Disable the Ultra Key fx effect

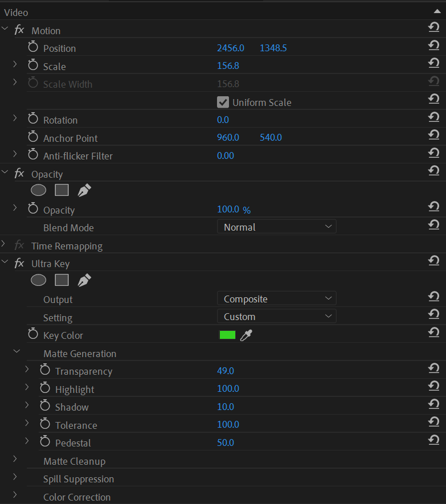point(19,264)
